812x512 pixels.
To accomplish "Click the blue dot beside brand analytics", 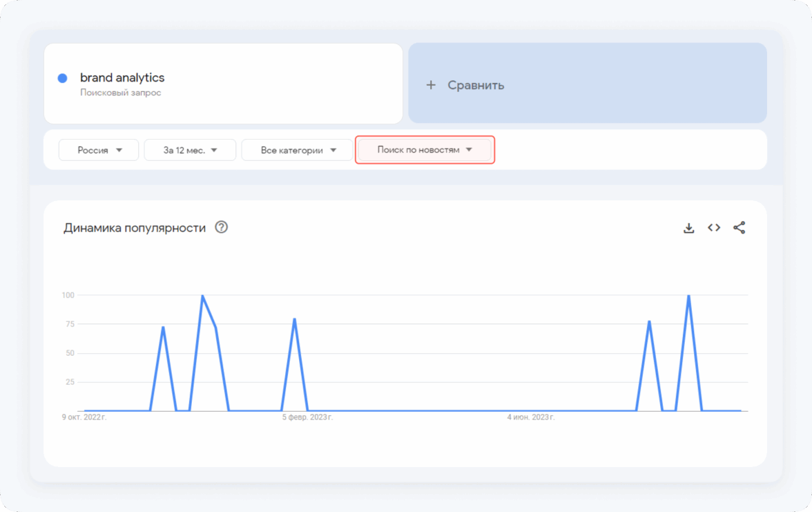I will 63,78.
